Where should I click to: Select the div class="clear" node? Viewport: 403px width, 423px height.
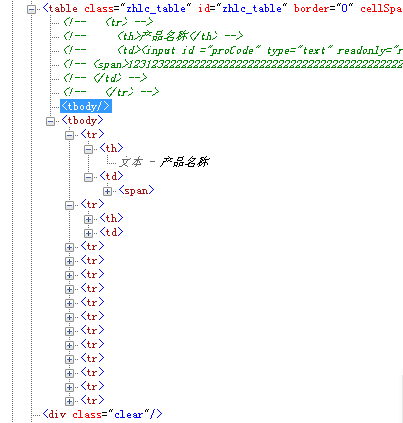tap(102, 414)
